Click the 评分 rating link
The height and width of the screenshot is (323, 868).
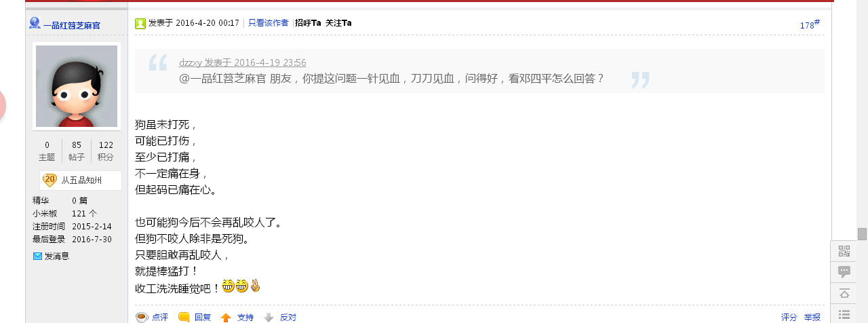[789, 317]
